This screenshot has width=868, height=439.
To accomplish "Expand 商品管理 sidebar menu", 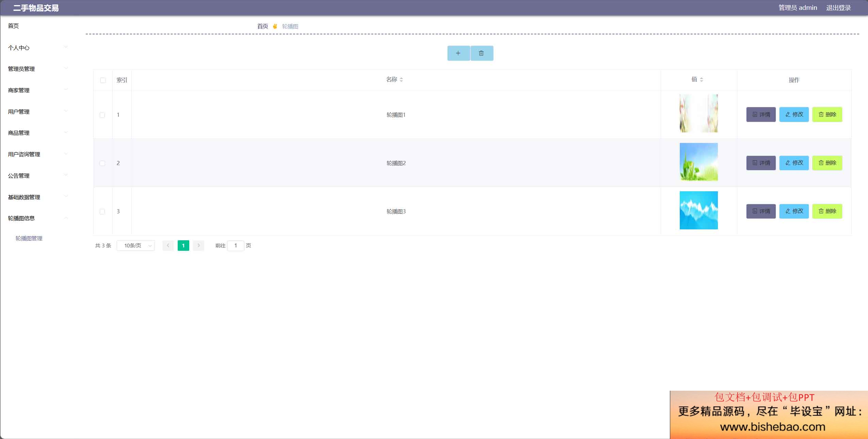I will (x=37, y=133).
